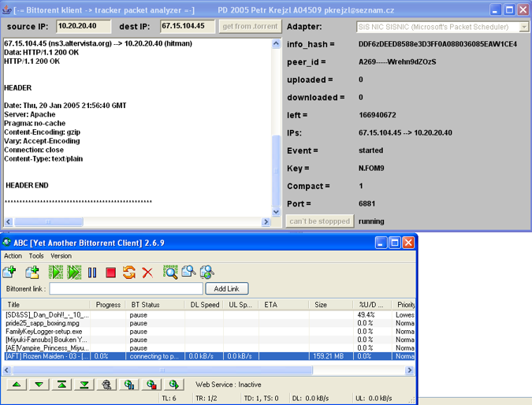The width and height of the screenshot is (532, 405).
Task: Click Add Torrent to folder icon
Action: pyautogui.click(x=32, y=272)
